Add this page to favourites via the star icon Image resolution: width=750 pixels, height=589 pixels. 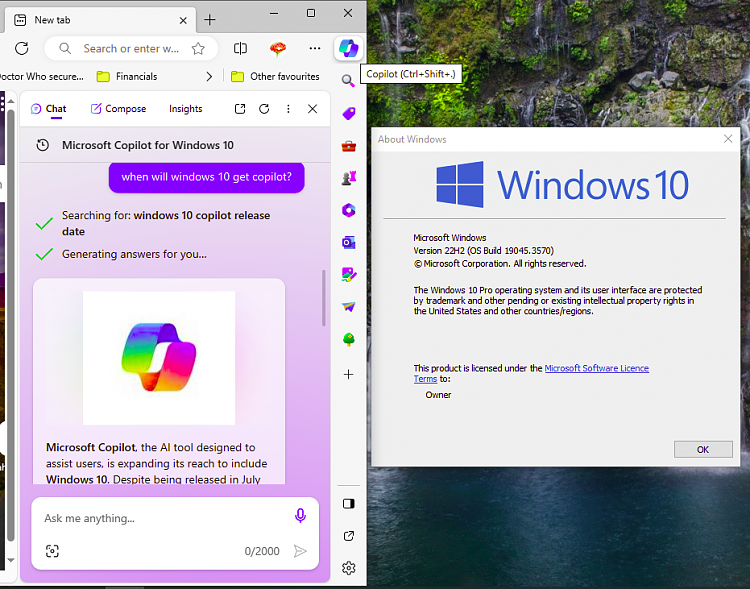(x=198, y=48)
